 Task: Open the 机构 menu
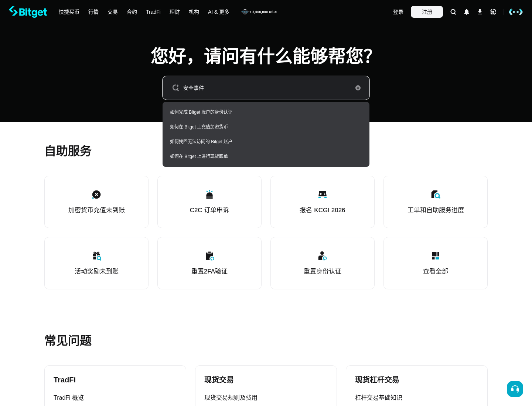194,12
